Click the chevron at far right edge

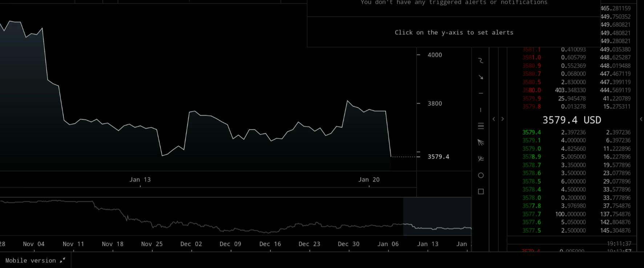point(641,119)
